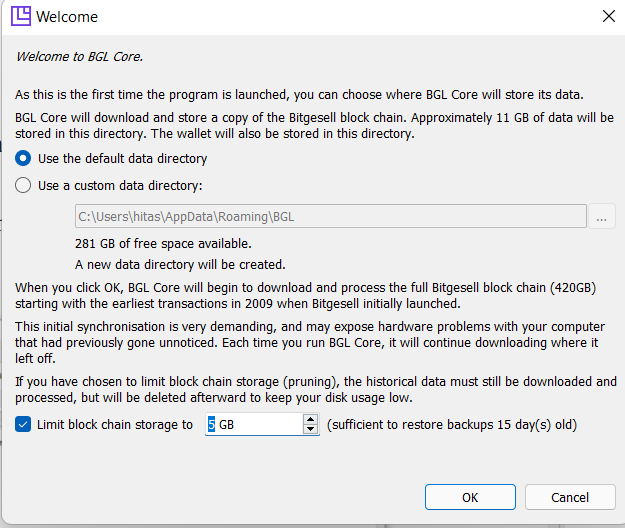Click the prune size GB spin box
Image resolution: width=625 pixels, height=528 pixels.
pos(262,424)
